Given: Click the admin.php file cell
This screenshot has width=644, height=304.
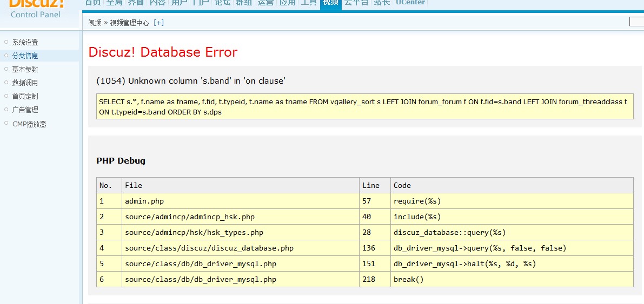Looking at the screenshot, I should click(x=240, y=201).
